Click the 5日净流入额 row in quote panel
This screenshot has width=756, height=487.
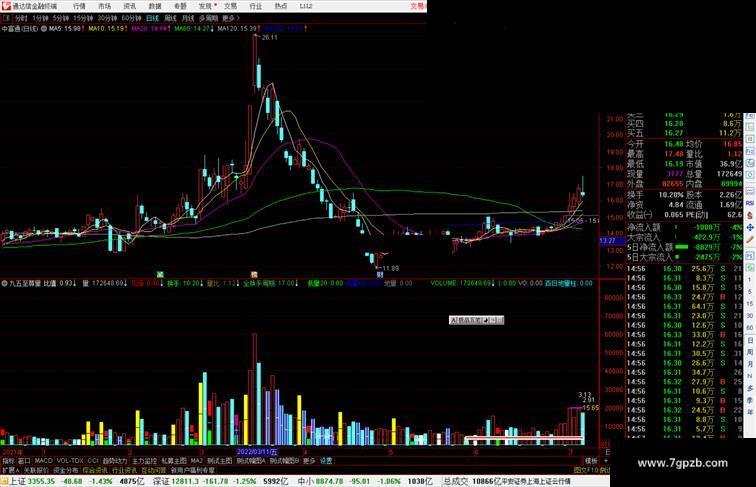pyautogui.click(x=684, y=247)
